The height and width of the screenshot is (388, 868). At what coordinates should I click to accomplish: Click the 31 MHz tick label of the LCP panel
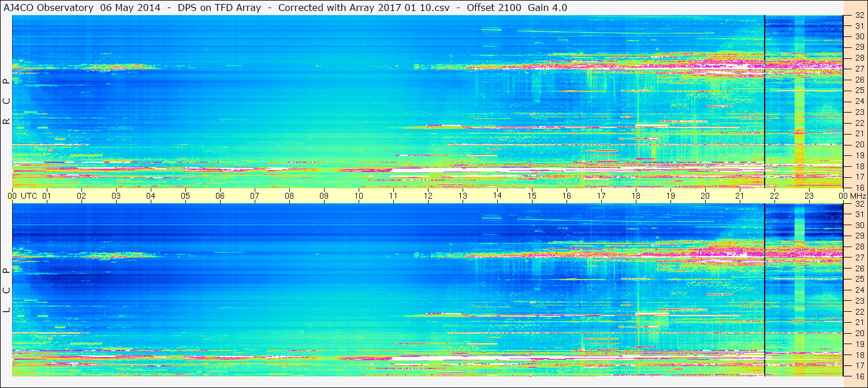859,214
